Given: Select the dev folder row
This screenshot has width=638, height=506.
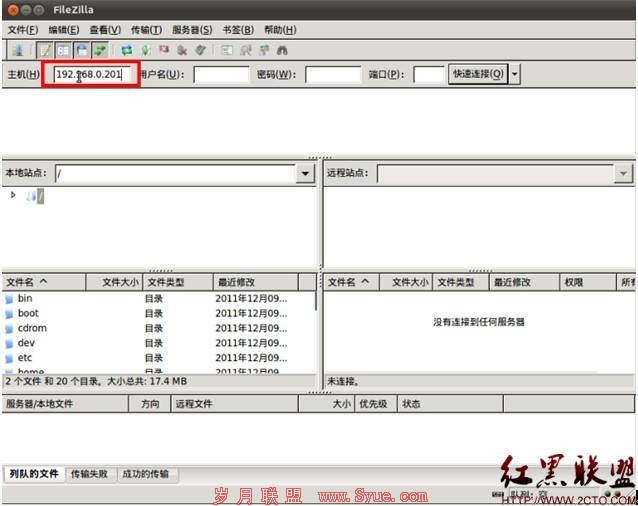Looking at the screenshot, I should pyautogui.click(x=159, y=343).
